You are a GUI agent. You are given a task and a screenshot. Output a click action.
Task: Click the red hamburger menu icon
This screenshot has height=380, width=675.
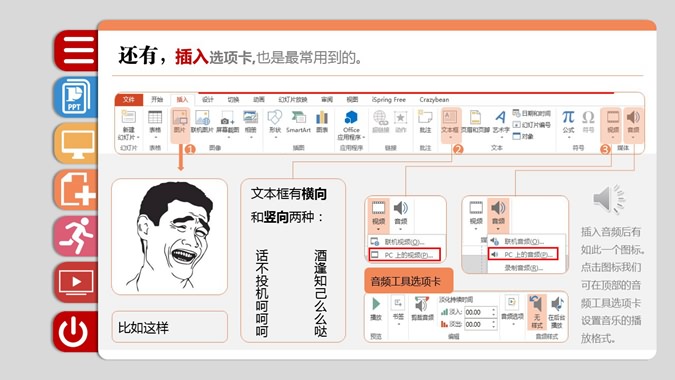point(77,50)
